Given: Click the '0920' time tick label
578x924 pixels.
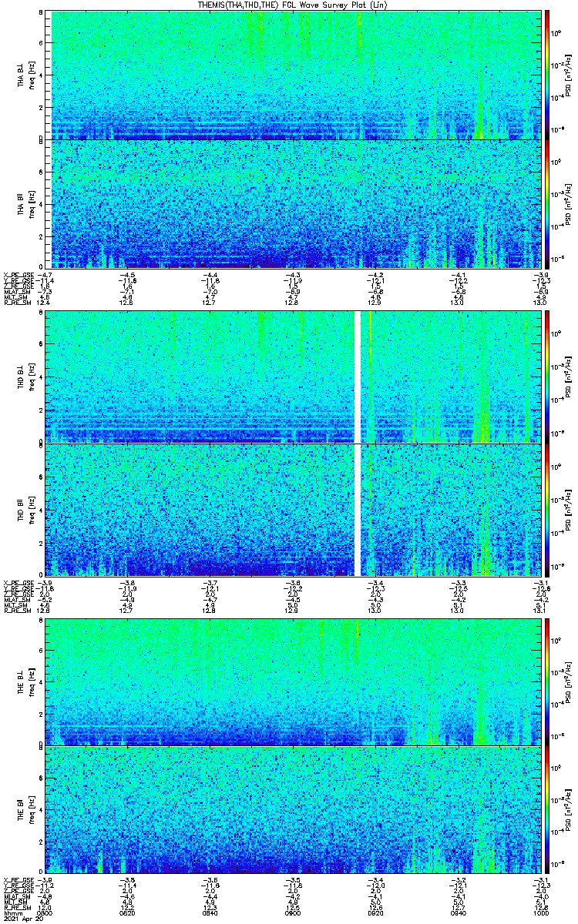Looking at the screenshot, I should (375, 912).
